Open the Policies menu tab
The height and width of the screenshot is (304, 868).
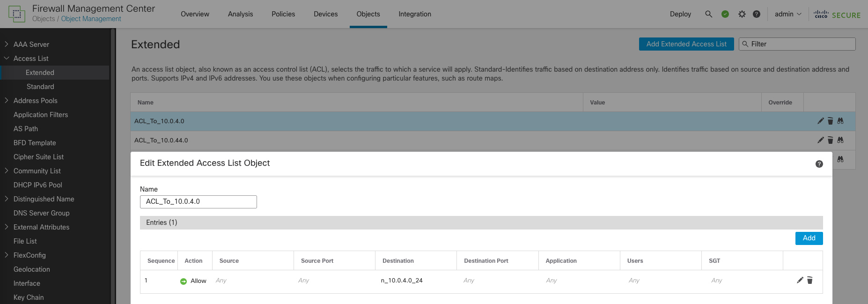coord(283,14)
